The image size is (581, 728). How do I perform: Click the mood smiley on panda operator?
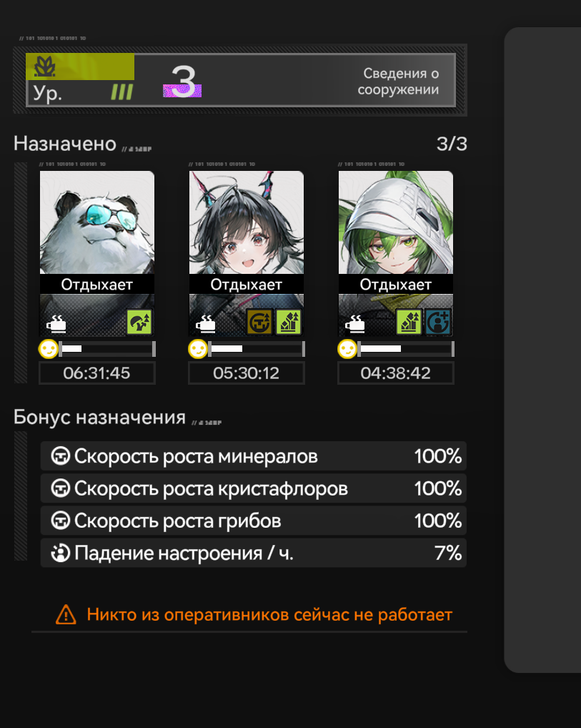click(49, 349)
